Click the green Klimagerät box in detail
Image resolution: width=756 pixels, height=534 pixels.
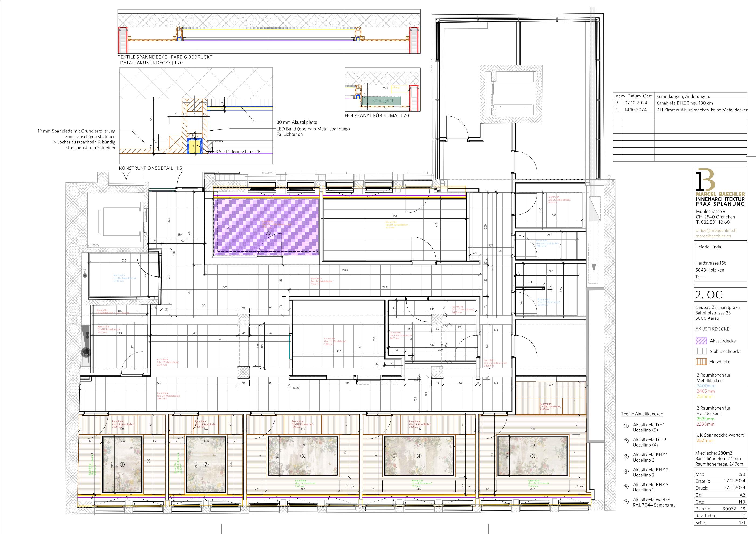pyautogui.click(x=382, y=101)
